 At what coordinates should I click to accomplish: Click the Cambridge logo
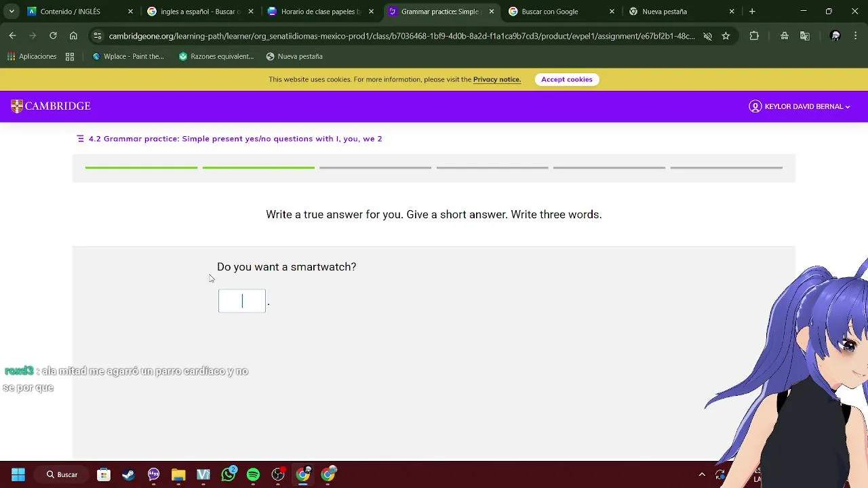click(x=51, y=106)
